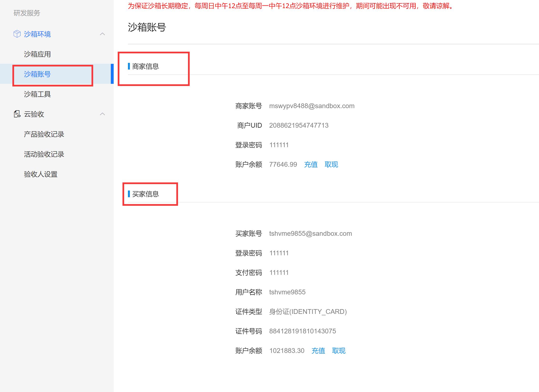The image size is (539, 392).
Task: Click the 证件号码 field label
Action: point(249,331)
